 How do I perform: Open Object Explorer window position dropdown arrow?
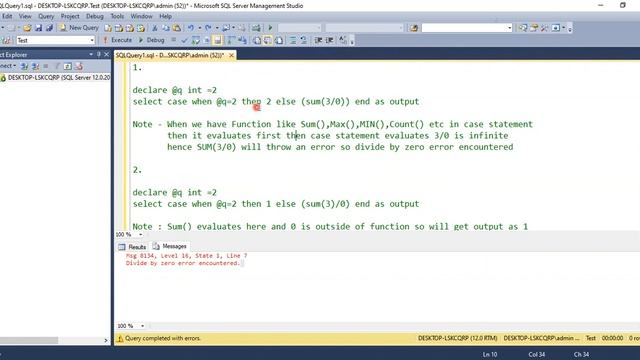91,54
